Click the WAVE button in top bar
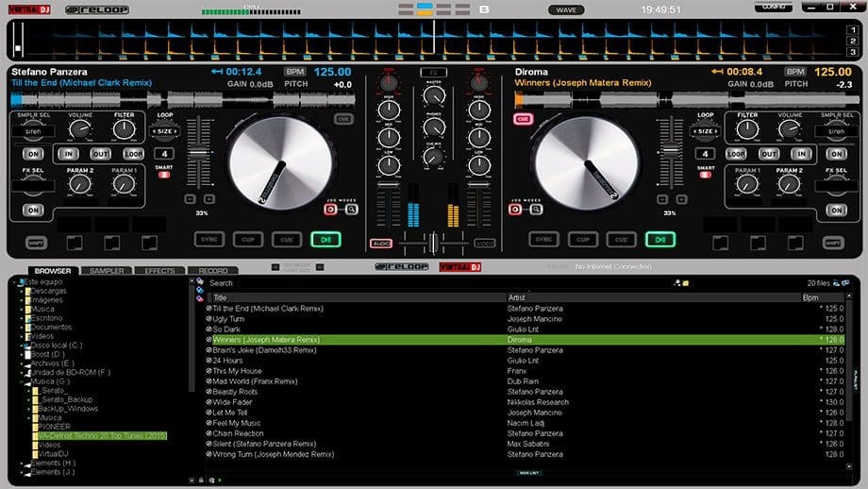This screenshot has height=489, width=868. coord(566,10)
